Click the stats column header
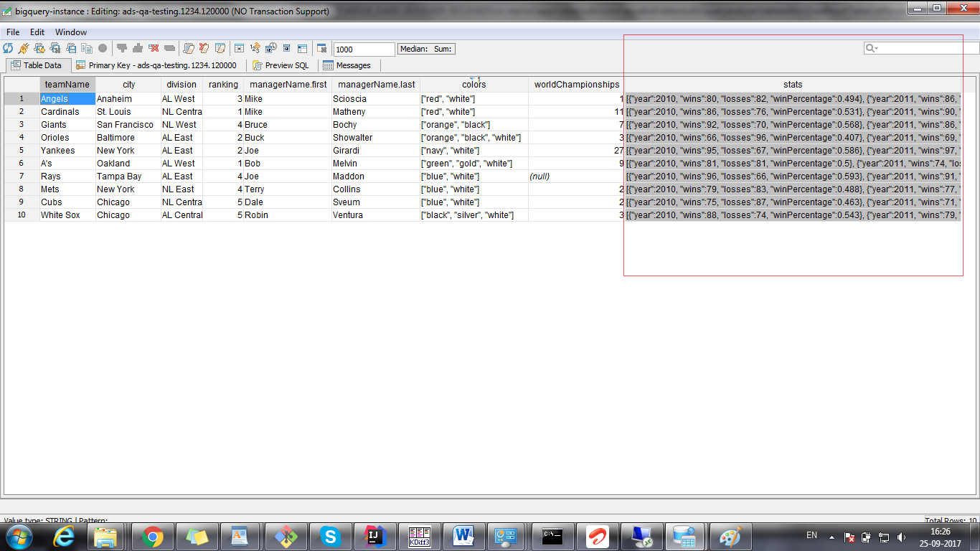The width and height of the screenshot is (980, 551). pos(793,85)
